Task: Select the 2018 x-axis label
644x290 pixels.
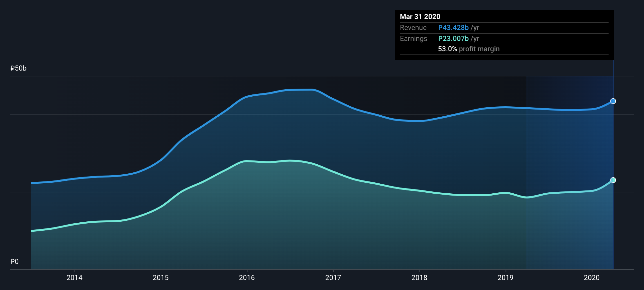Action: coord(420,277)
